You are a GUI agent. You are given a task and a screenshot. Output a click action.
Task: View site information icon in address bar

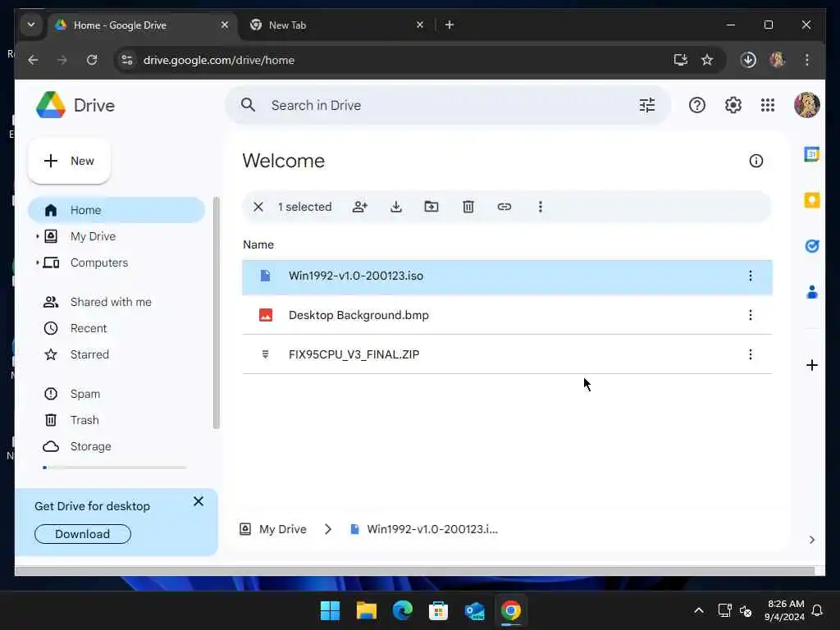click(x=127, y=60)
